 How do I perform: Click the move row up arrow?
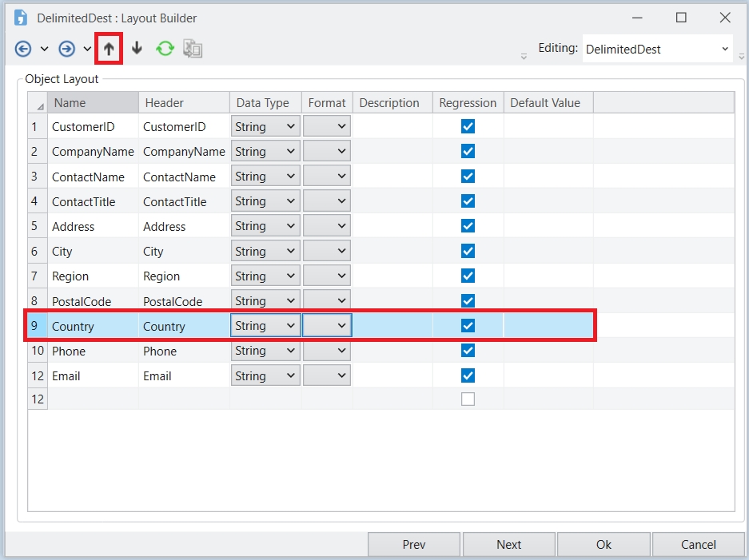click(109, 49)
